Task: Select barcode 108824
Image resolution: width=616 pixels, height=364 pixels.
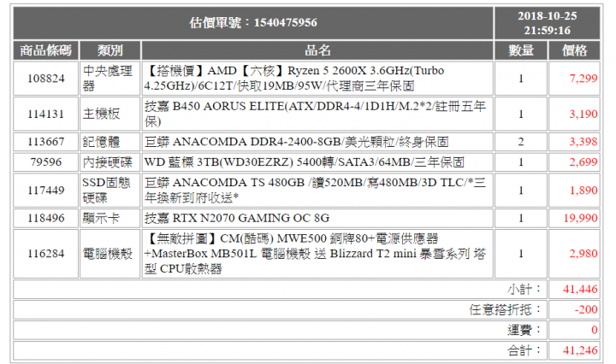Action: coord(46,79)
